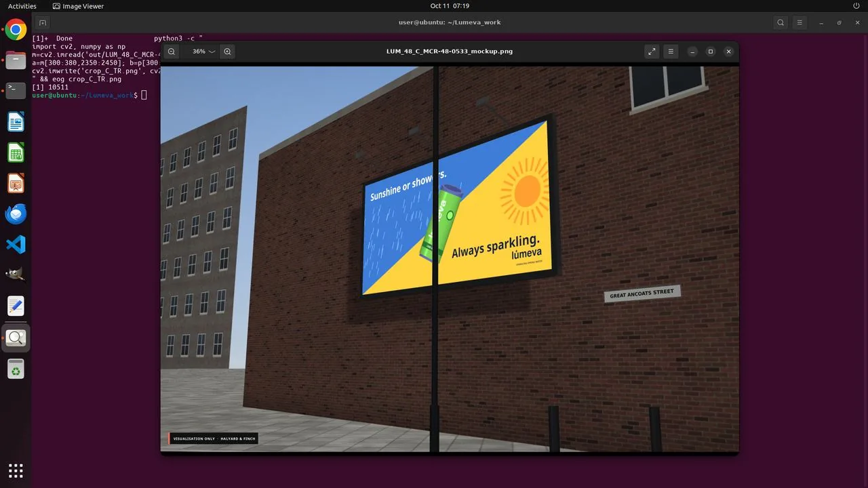Click the Activities button in the top bar
The image size is (868, 488).
[x=22, y=6]
